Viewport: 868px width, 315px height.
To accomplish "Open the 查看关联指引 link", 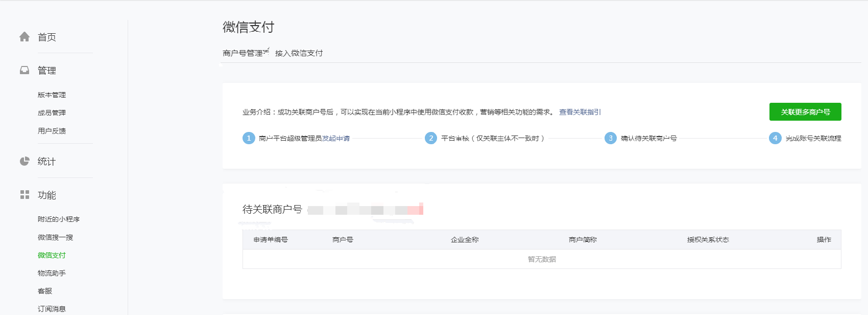I will (x=580, y=112).
